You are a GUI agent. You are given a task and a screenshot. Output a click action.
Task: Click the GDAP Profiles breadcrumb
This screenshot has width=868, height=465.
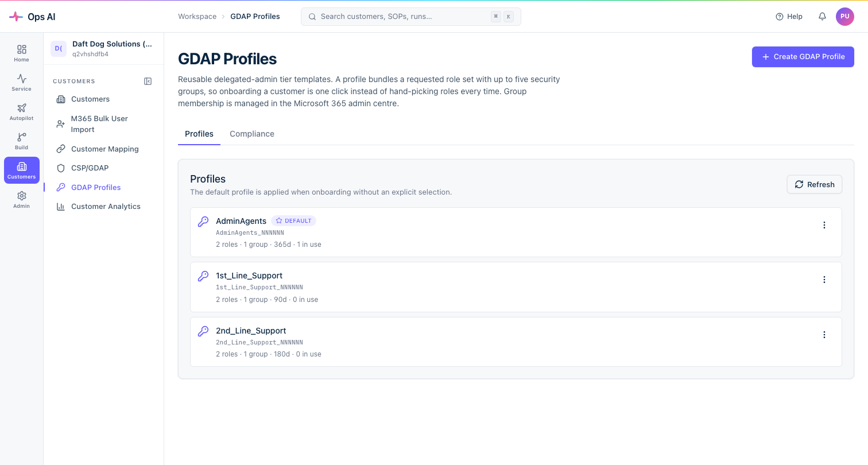pos(255,17)
